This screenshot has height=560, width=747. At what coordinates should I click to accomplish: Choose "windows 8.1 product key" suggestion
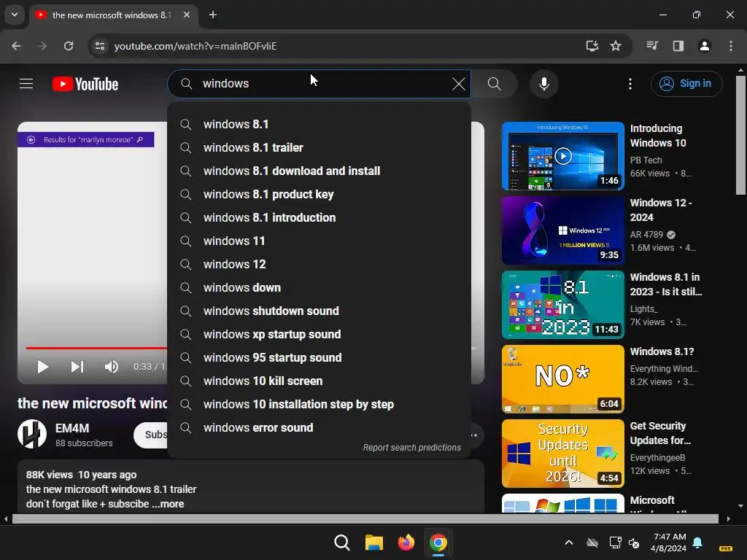click(320, 194)
